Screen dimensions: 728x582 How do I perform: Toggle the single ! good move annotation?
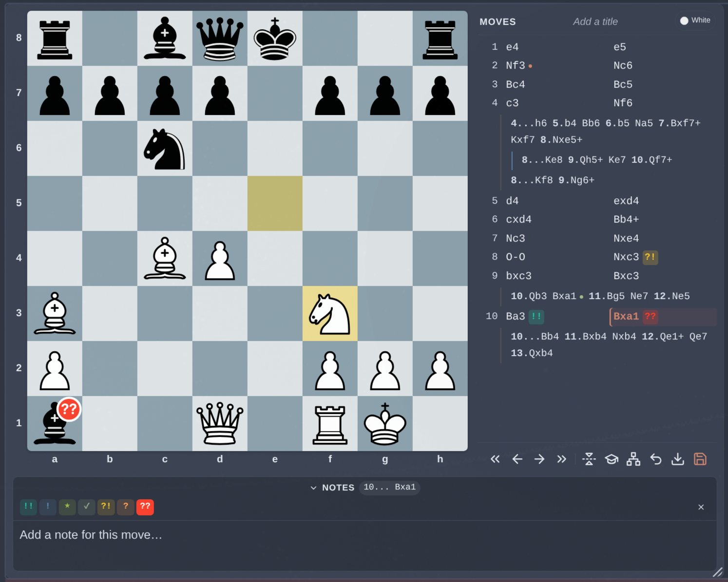[x=48, y=507]
